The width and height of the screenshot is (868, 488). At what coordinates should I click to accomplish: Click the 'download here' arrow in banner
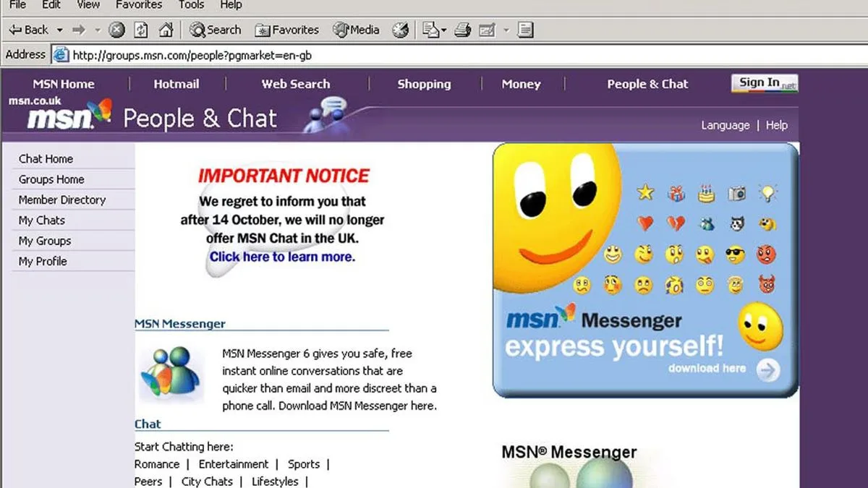point(768,371)
